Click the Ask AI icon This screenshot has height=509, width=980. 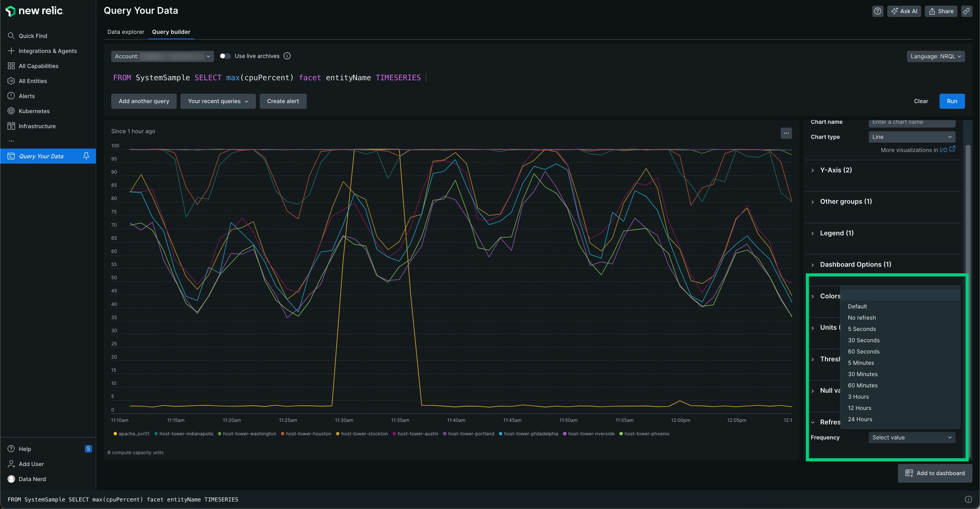[904, 11]
